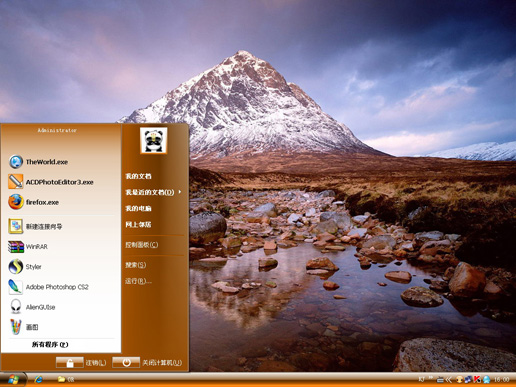
Task: Open 我的文档 menu entry
Action: pos(138,176)
